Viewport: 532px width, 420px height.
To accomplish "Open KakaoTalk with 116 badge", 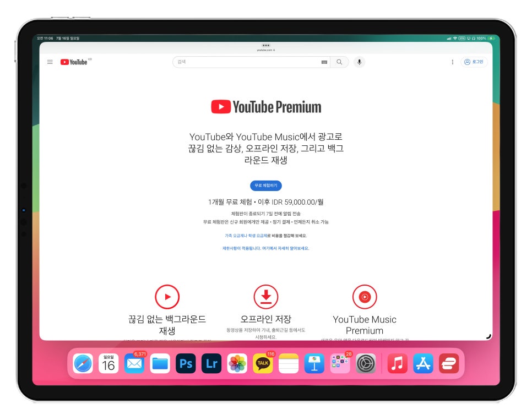I will [263, 363].
